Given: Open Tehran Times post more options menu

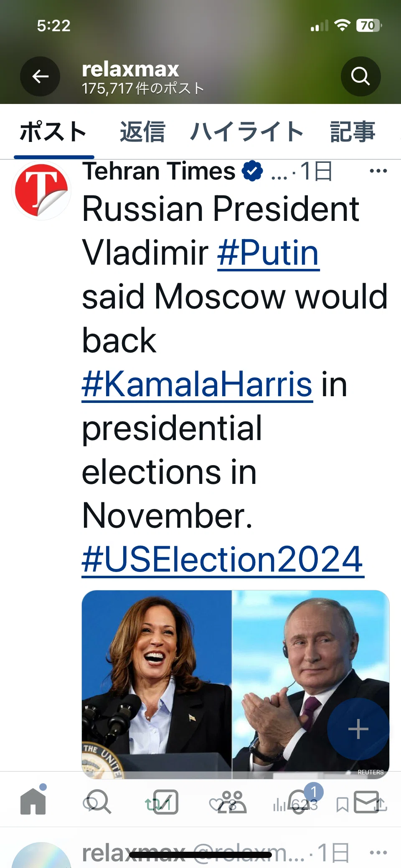Looking at the screenshot, I should (378, 171).
